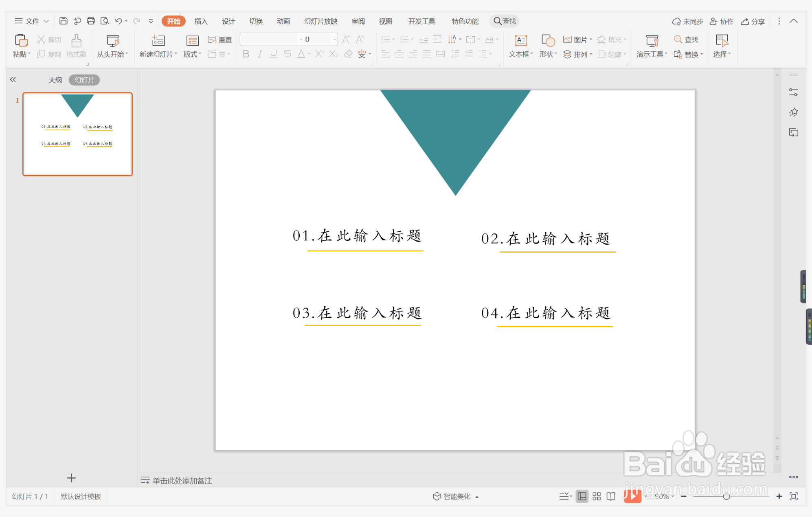
Task: Expand the 文件 menu dropdown arrow
Action: click(46, 21)
